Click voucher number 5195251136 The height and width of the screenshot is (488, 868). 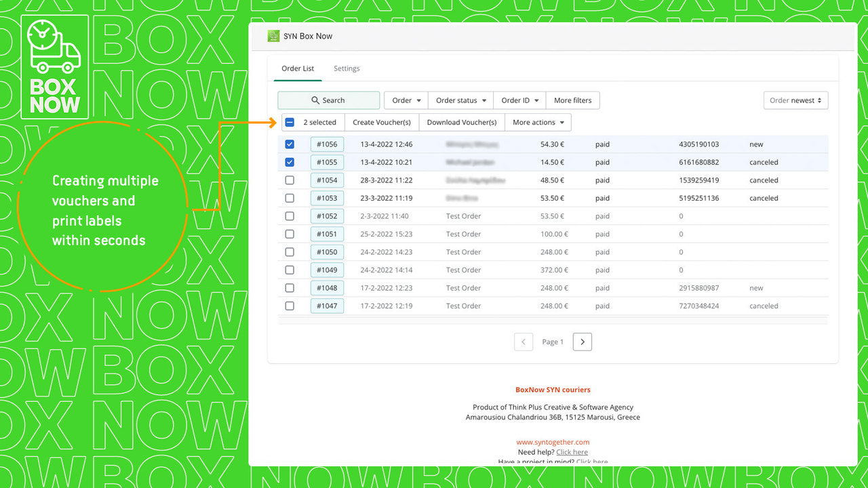698,198
